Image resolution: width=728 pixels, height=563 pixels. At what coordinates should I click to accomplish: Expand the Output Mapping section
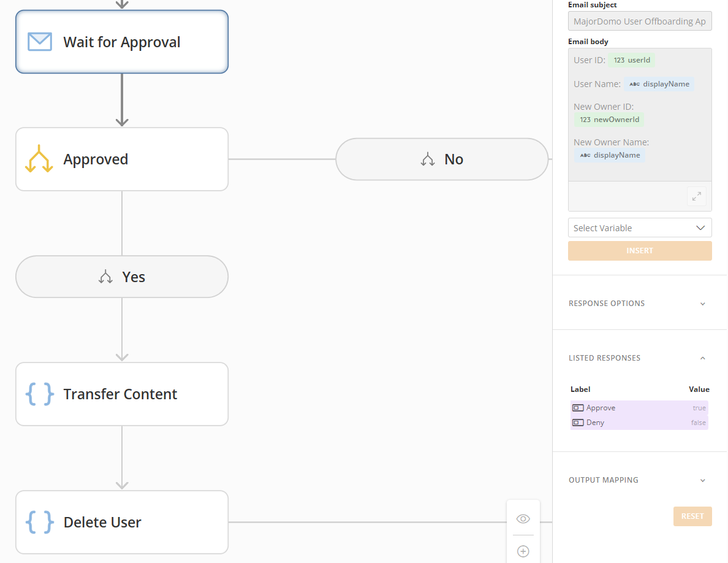(702, 480)
